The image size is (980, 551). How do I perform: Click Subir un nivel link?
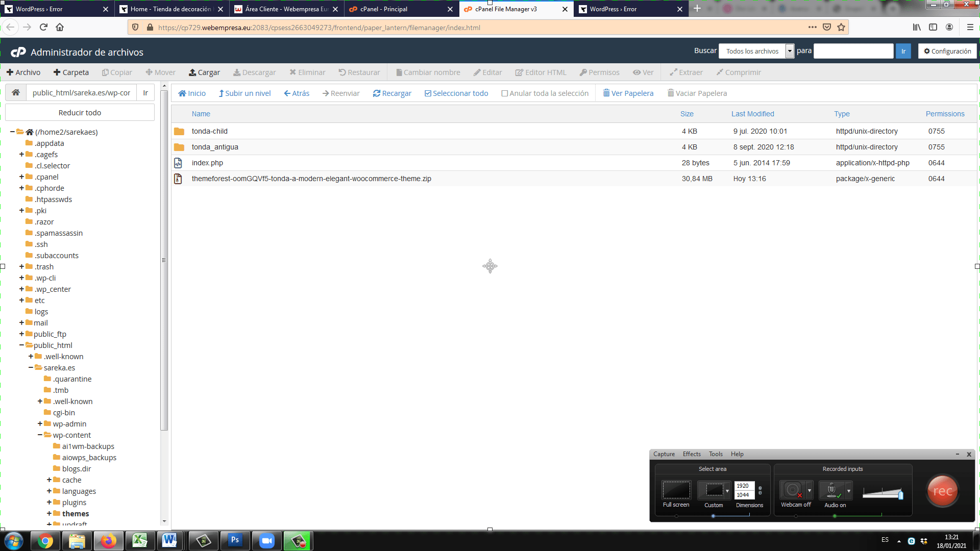(244, 93)
